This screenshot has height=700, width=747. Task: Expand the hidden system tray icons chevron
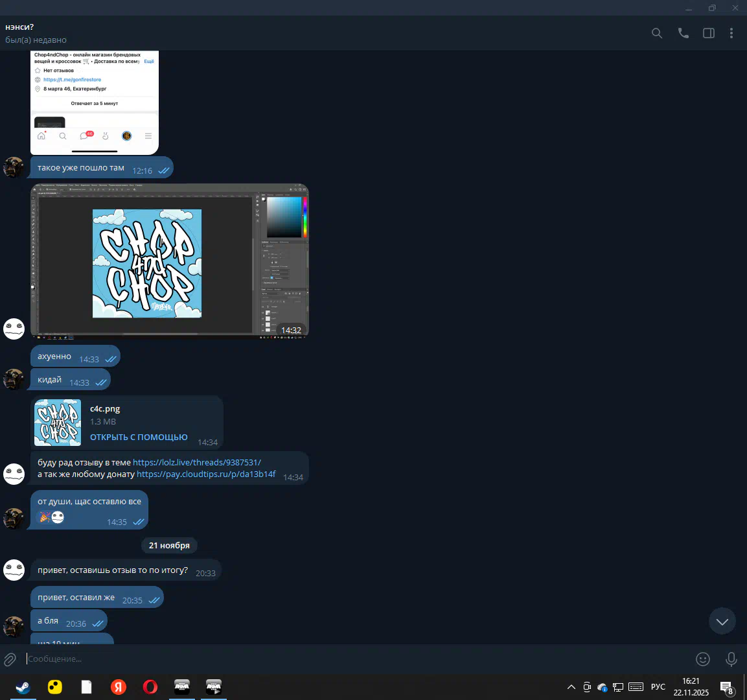571,687
